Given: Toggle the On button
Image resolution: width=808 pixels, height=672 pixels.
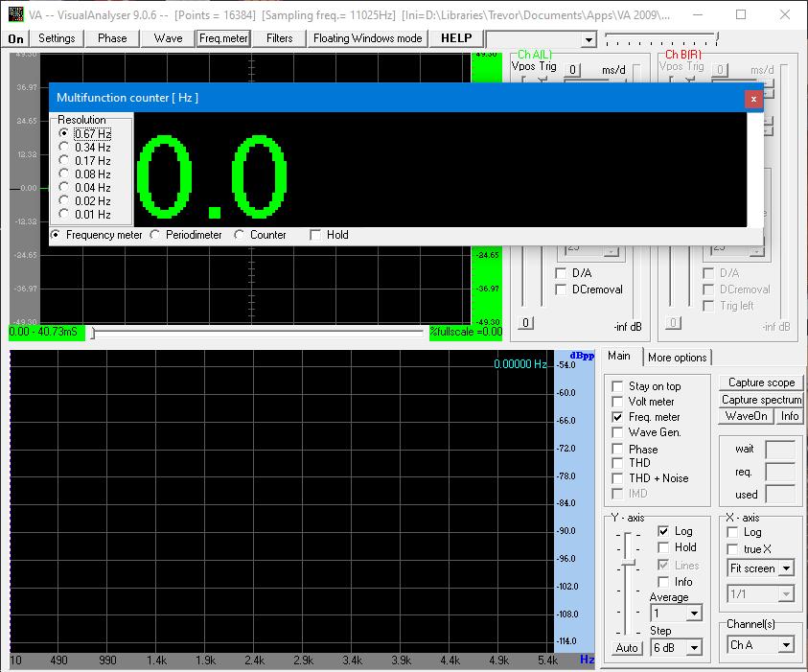Looking at the screenshot, I should tap(16, 38).
